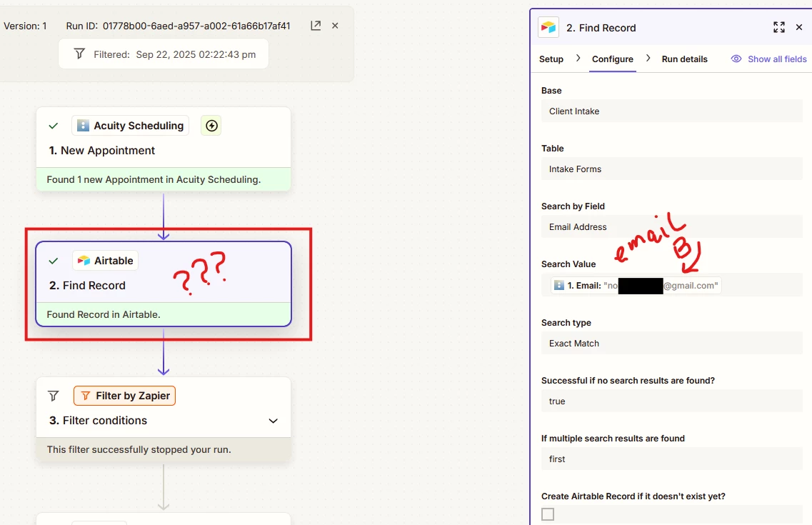Image resolution: width=812 pixels, height=525 pixels.
Task: Click the chevron between Configure and Run details
Action: point(648,59)
